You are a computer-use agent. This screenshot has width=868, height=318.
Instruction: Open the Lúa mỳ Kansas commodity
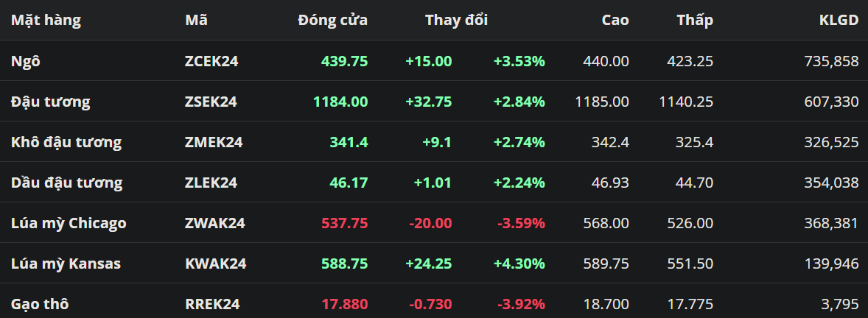[x=66, y=264]
